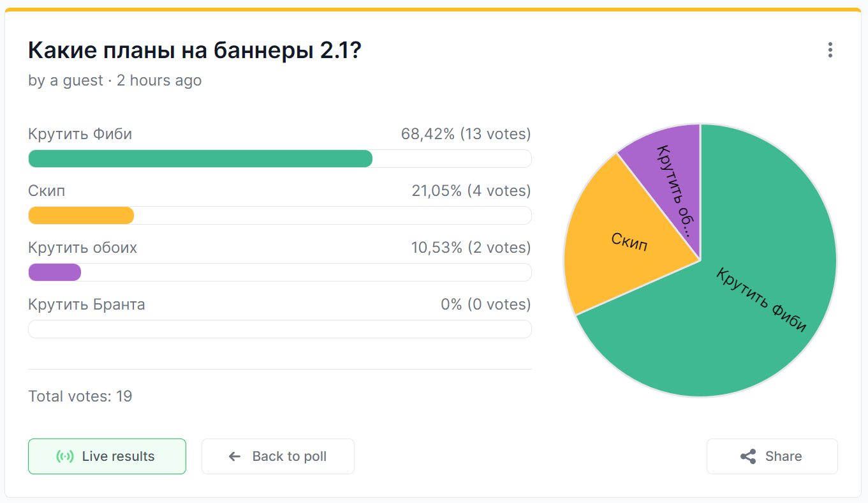Click the Live results button

coord(107,456)
